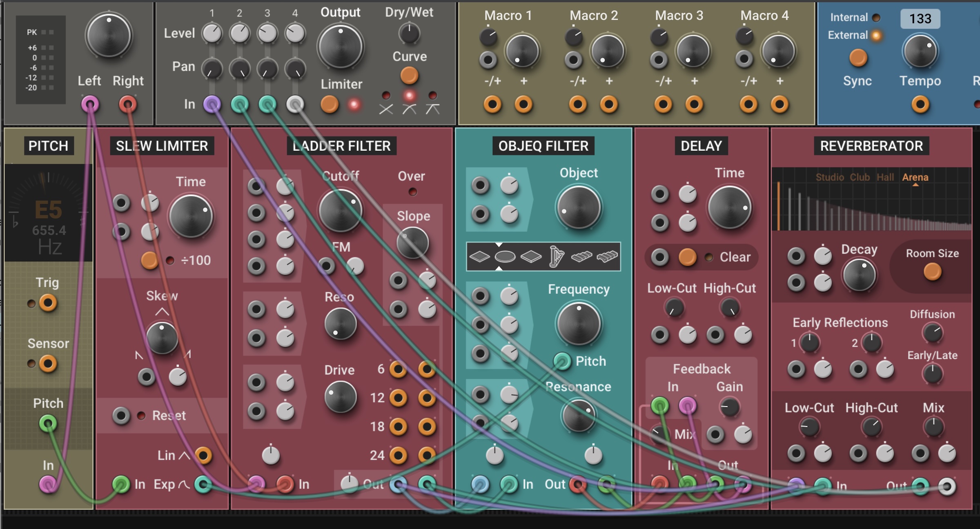Click the Ladder Filter 24 dB output jack
Viewport: 980px width, 529px height.
click(398, 455)
